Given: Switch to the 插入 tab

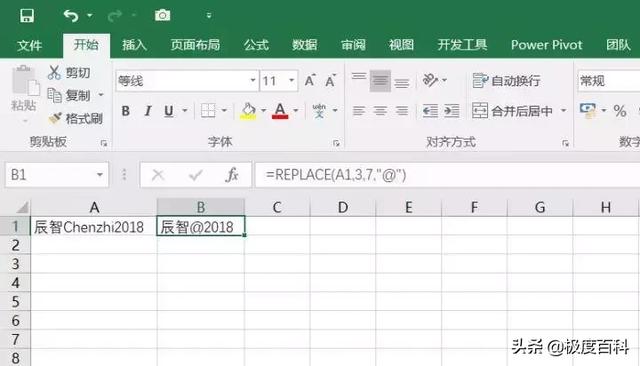Looking at the screenshot, I should 134,44.
